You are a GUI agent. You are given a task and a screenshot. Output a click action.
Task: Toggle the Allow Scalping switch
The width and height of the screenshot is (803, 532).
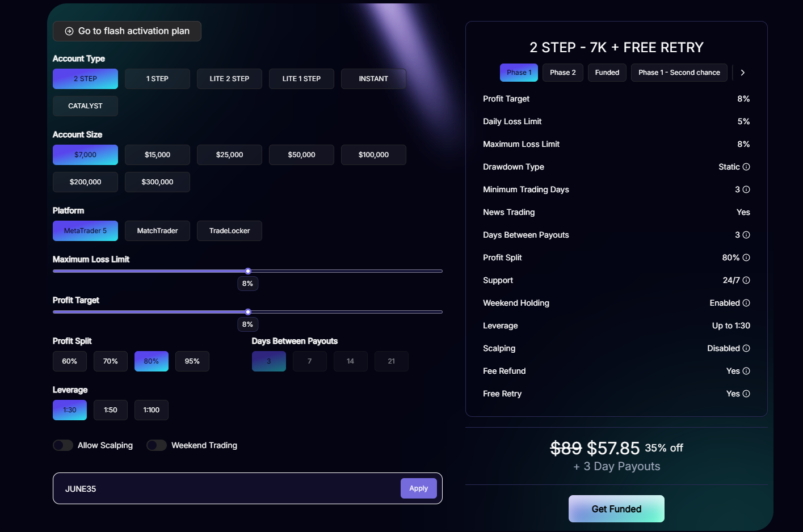[63, 445]
